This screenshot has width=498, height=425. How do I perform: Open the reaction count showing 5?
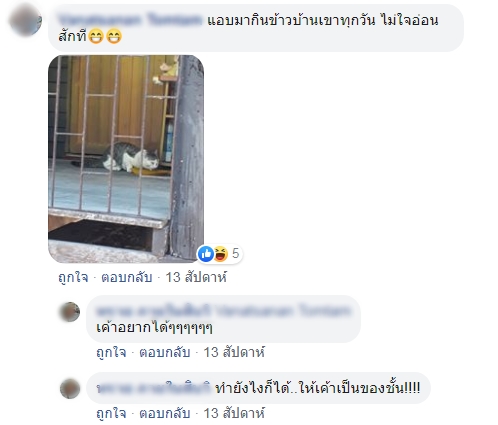tap(235, 254)
